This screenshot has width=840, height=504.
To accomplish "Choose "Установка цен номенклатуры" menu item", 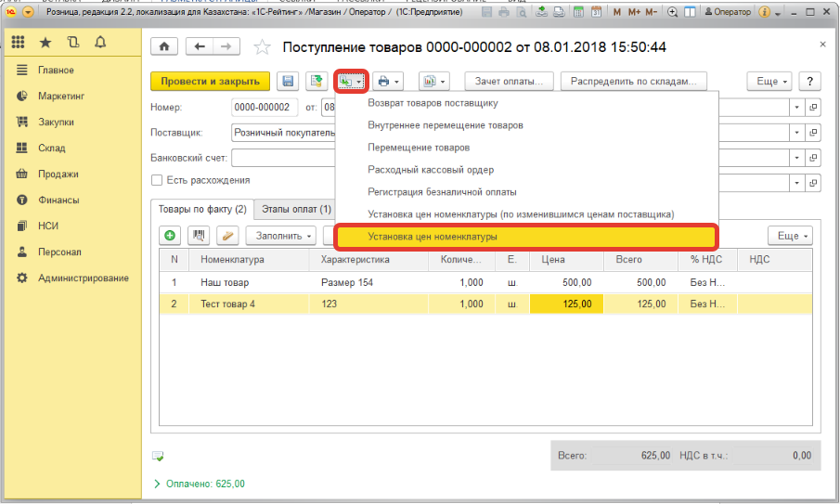I will (433, 237).
